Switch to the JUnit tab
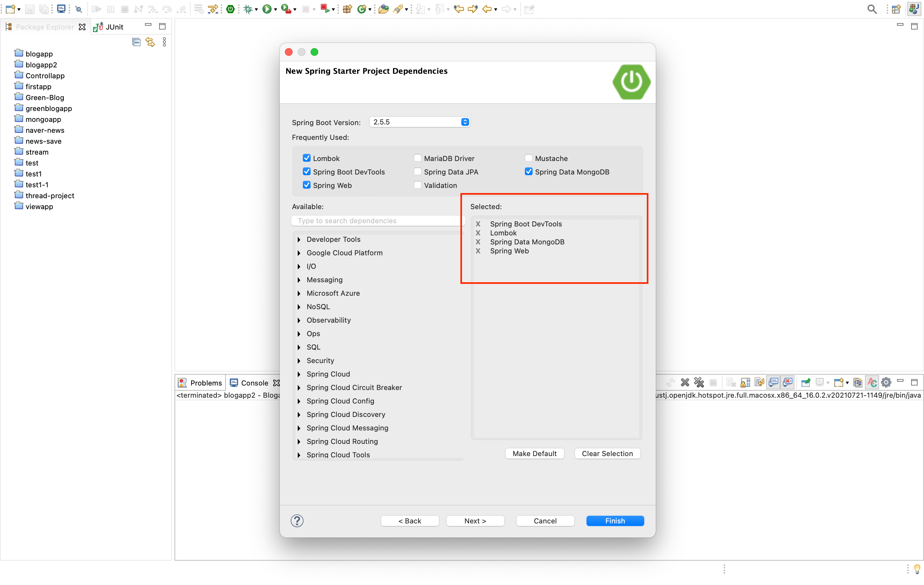924x585 pixels. tap(108, 27)
